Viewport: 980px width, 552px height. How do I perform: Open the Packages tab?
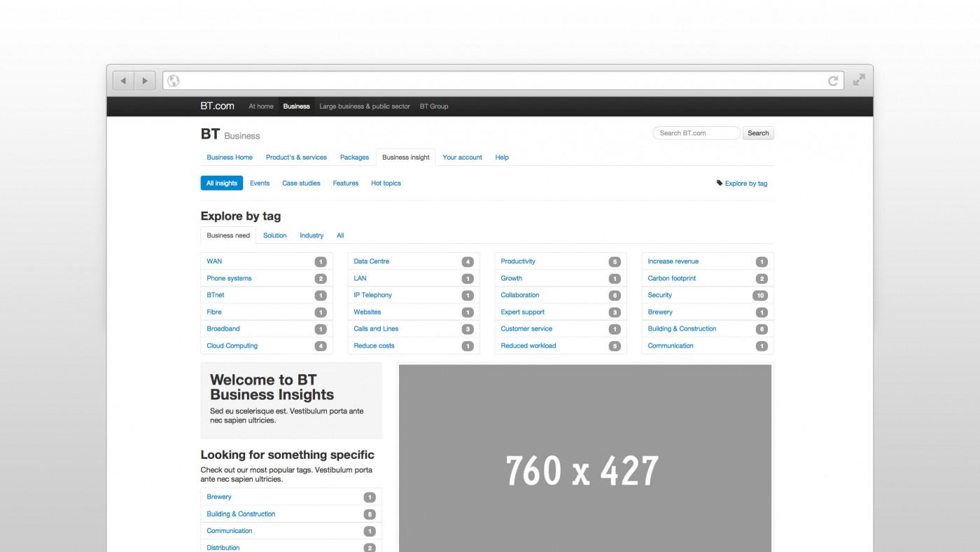354,158
